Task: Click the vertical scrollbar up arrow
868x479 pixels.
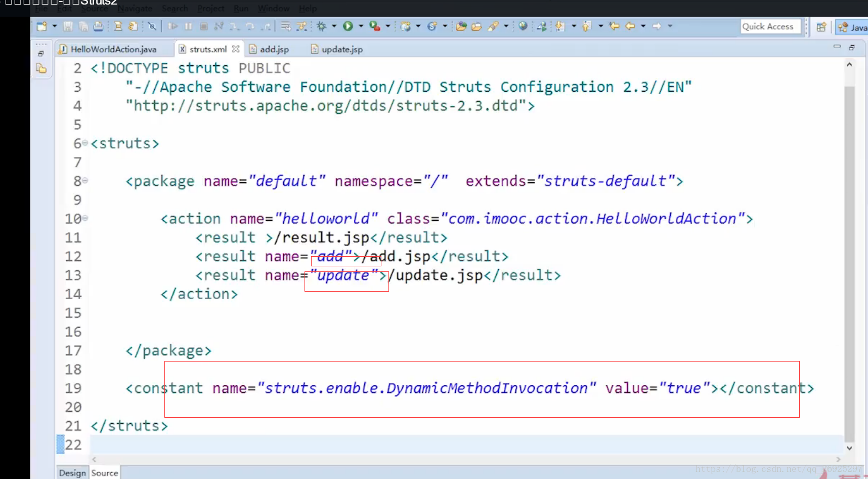Action: click(x=850, y=64)
